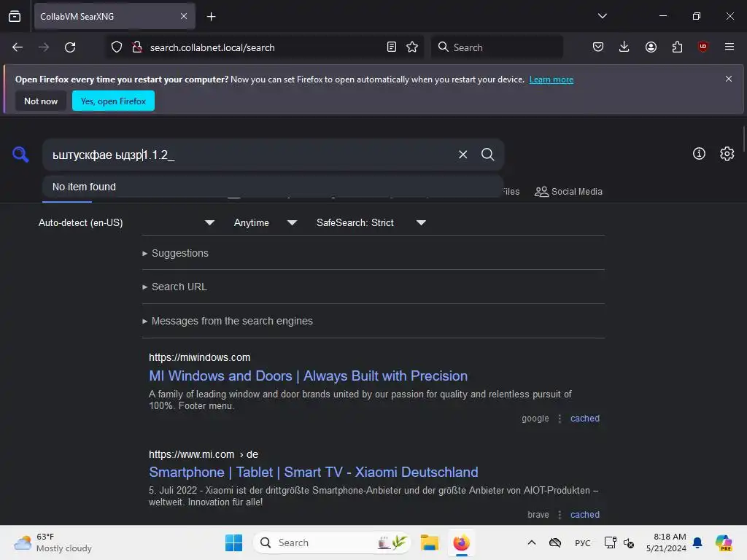Open the SearXNG about info icon
Image resolution: width=747 pixels, height=560 pixels.
click(x=699, y=153)
